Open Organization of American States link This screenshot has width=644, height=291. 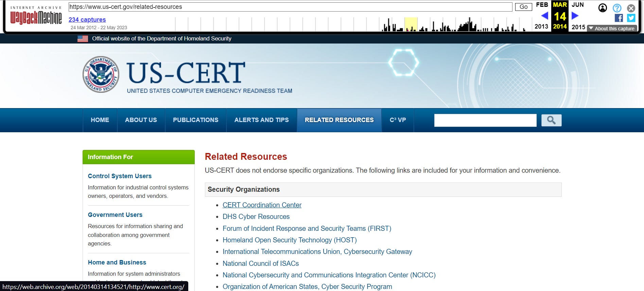tap(307, 287)
